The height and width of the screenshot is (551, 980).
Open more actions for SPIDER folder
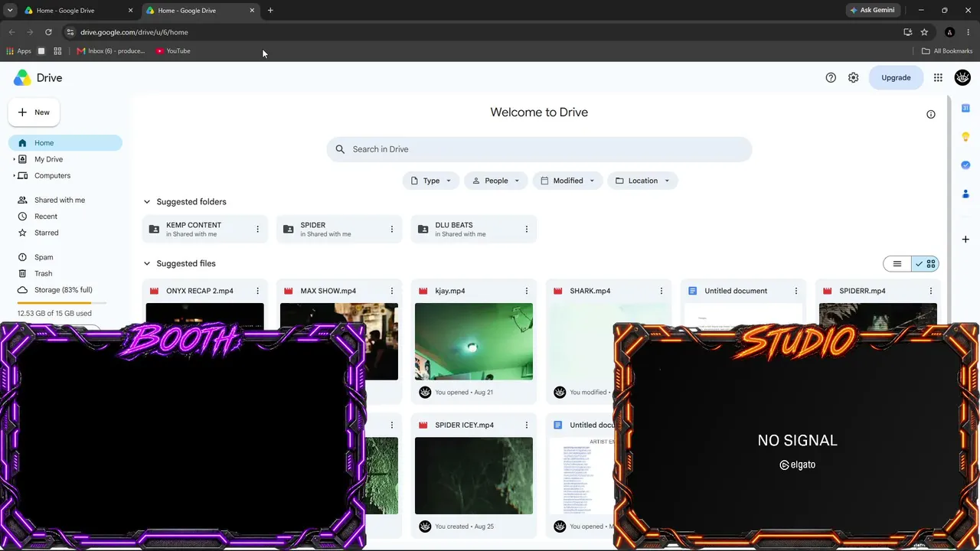pyautogui.click(x=392, y=229)
